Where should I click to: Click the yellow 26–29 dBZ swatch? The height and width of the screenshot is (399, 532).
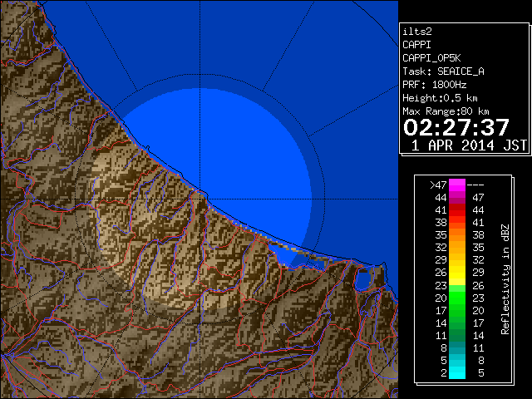click(x=457, y=273)
